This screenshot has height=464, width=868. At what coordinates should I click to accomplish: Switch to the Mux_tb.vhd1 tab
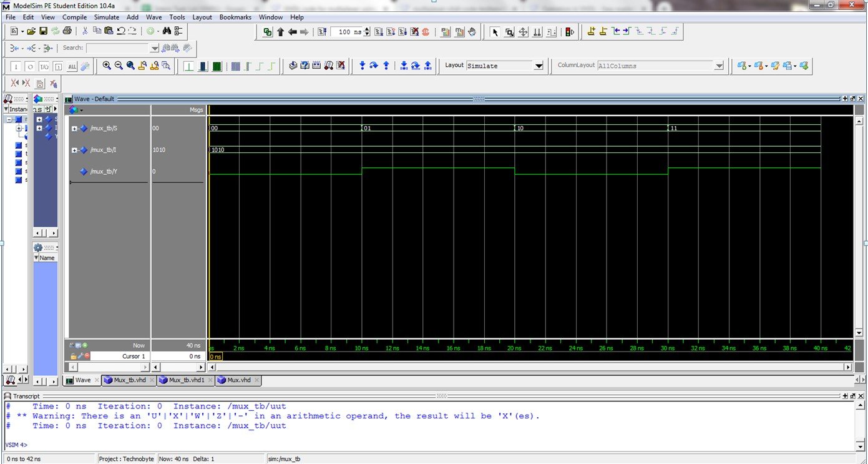(x=187, y=380)
